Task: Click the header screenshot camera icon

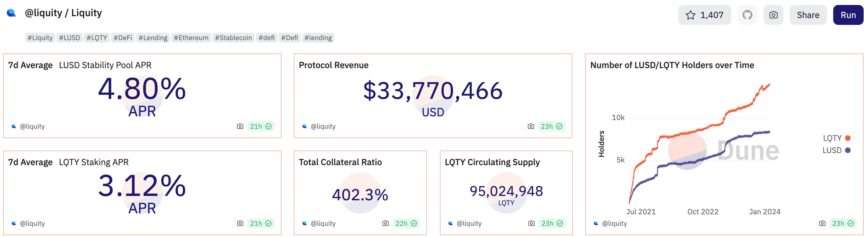Action: (x=773, y=15)
